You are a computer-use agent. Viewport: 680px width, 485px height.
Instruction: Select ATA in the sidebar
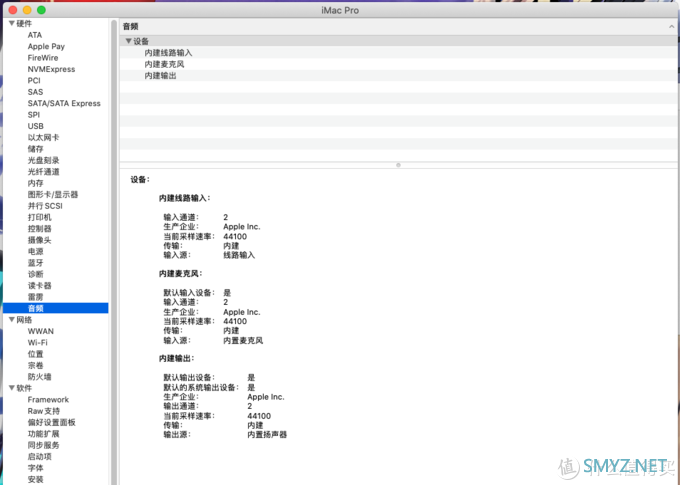35,35
